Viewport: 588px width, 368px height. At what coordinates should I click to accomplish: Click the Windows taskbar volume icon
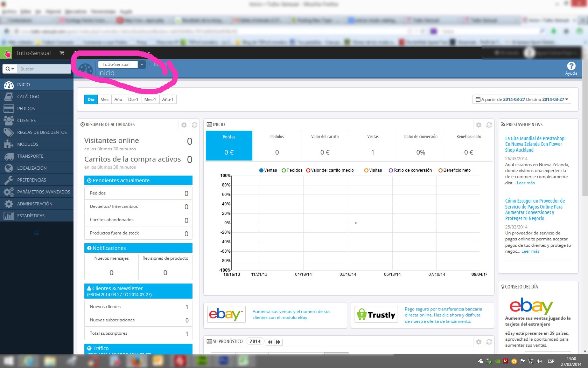[x=539, y=361]
